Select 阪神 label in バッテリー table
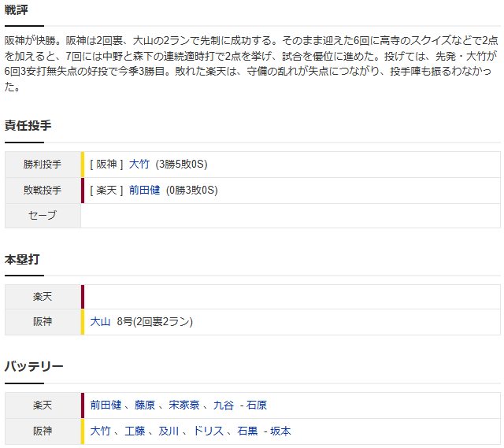The height and width of the screenshot is (448, 504). tap(43, 431)
